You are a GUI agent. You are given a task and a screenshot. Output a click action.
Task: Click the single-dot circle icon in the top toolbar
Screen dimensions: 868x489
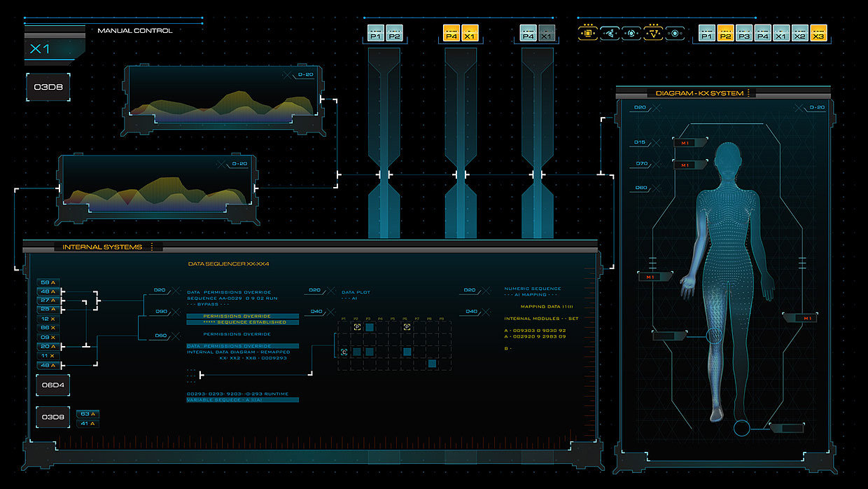point(675,33)
